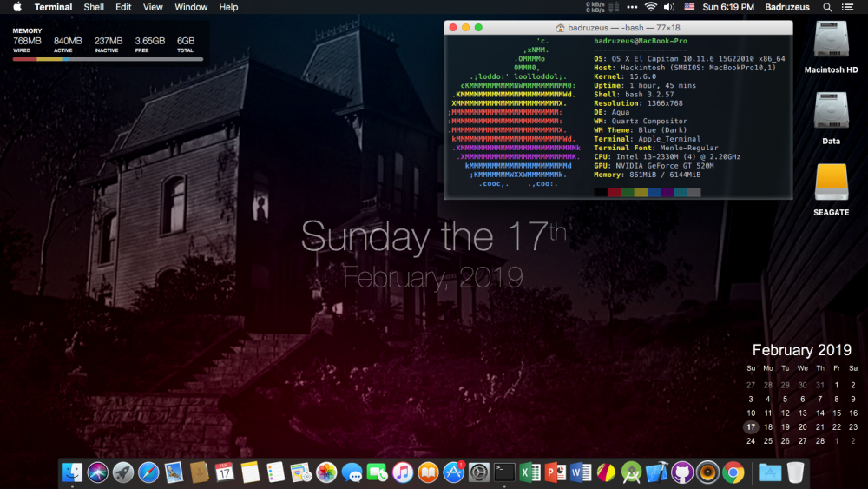Open System Preferences gear in dock
The height and width of the screenshot is (489, 868).
click(479, 472)
